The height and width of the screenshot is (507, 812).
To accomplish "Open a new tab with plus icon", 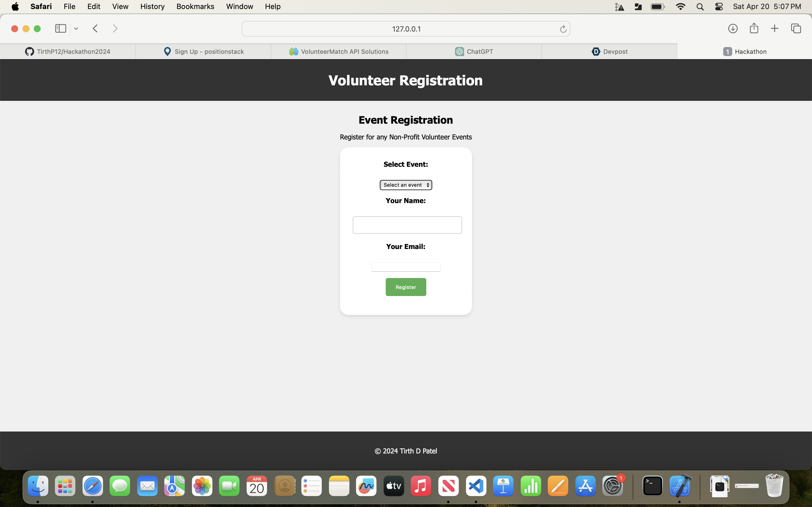I will click(x=775, y=28).
